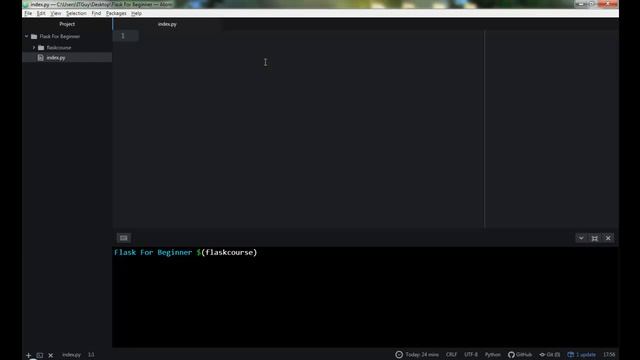Open the Edit menu
This screenshot has height=360, width=640.
41,13
